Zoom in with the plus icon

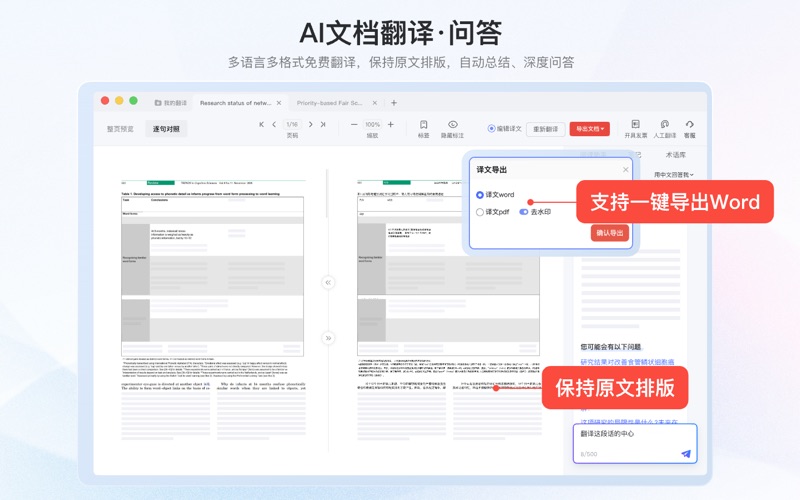(x=391, y=124)
